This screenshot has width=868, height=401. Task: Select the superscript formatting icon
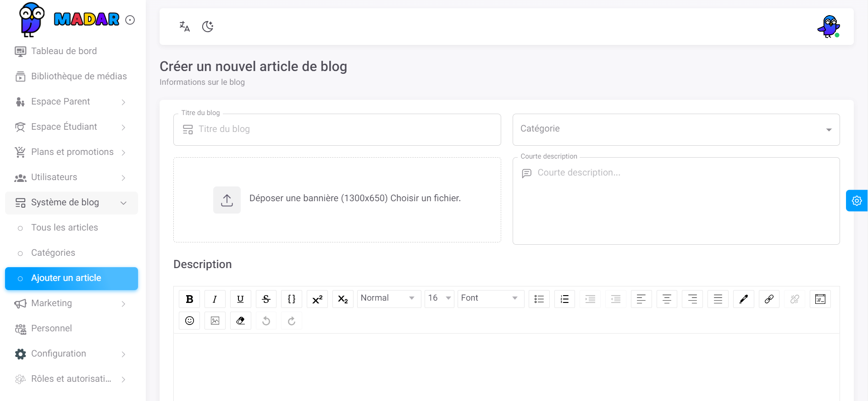point(317,299)
